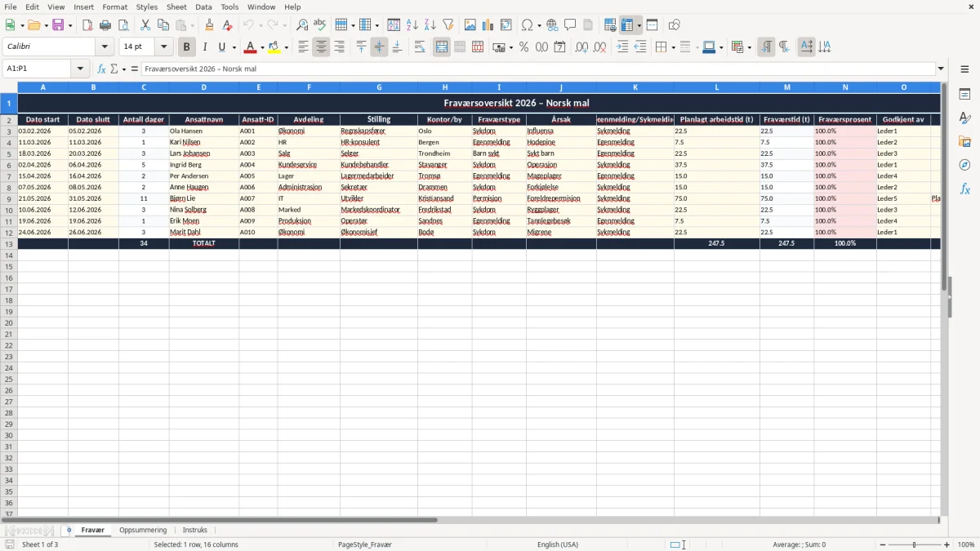Open the Font Size 14 pt dropdown arrow

163,47
